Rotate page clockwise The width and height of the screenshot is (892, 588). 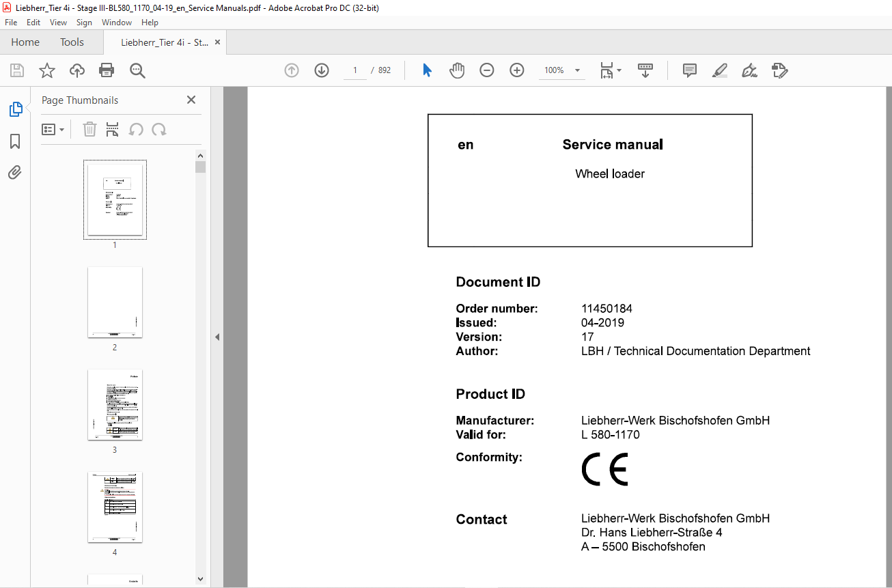click(x=159, y=129)
